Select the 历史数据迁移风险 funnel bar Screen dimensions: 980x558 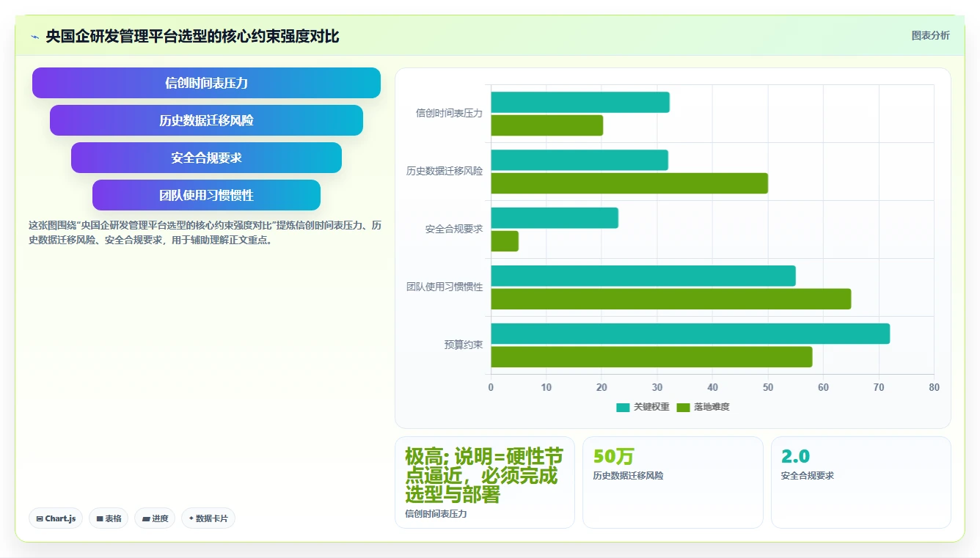point(206,120)
